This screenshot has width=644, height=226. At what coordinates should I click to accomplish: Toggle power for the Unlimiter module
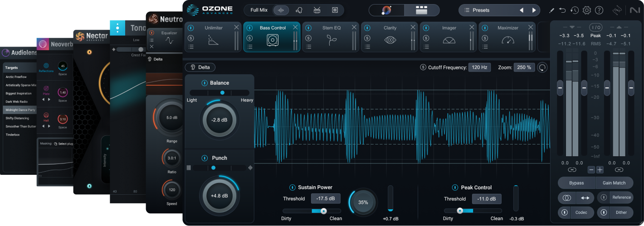191,28
